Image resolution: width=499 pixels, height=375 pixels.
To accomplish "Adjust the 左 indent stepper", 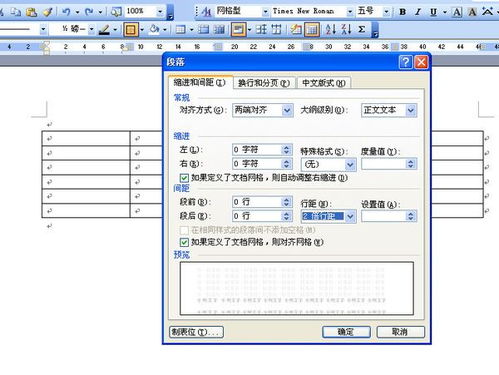I will 286,150.
